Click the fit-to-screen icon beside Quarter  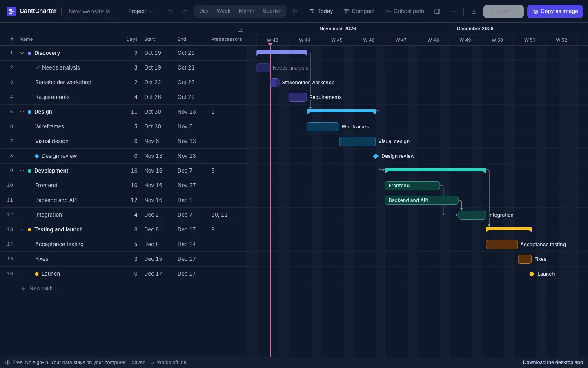pyautogui.click(x=296, y=11)
